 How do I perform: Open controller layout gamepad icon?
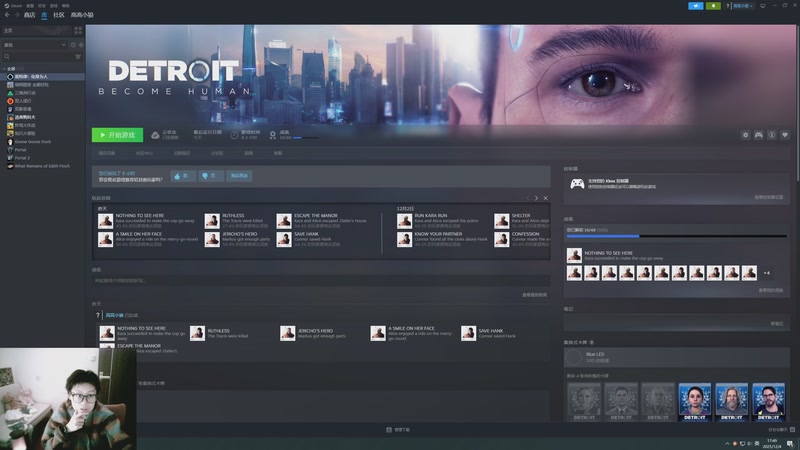[x=759, y=135]
